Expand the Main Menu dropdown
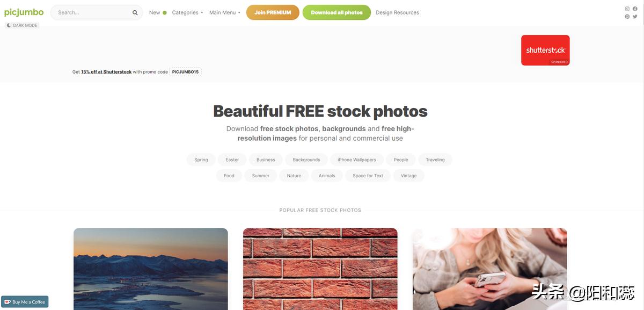The width and height of the screenshot is (644, 310). coord(225,12)
